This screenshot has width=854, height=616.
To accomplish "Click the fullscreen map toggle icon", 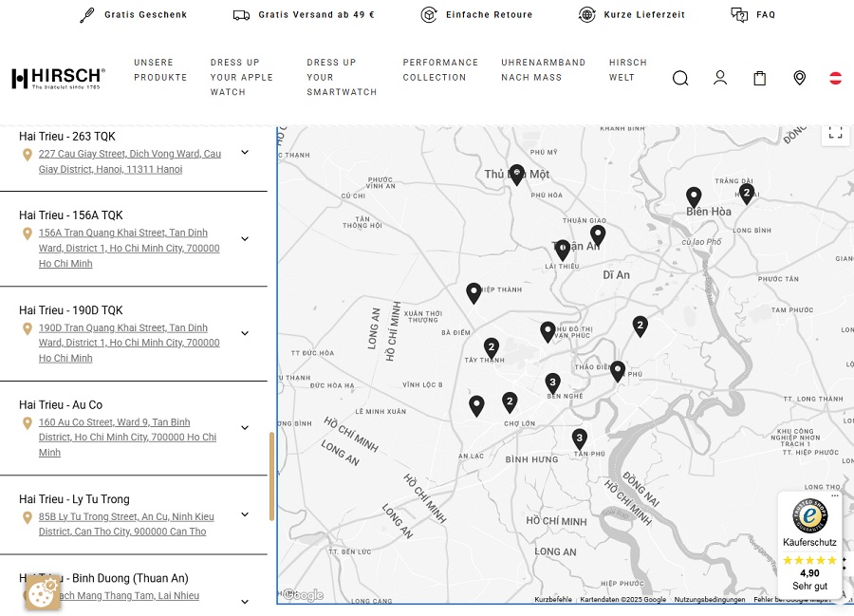I will tap(835, 132).
